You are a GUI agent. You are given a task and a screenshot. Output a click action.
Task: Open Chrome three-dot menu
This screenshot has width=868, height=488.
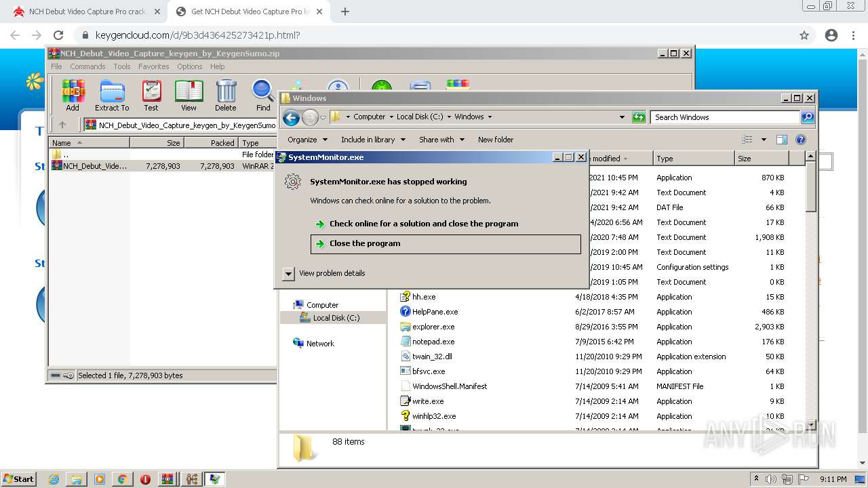[x=854, y=35]
